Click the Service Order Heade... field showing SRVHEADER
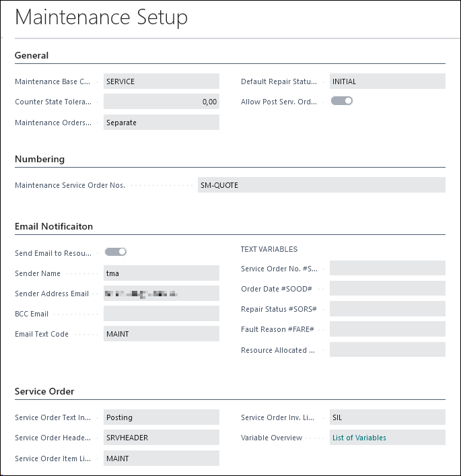 (x=161, y=437)
